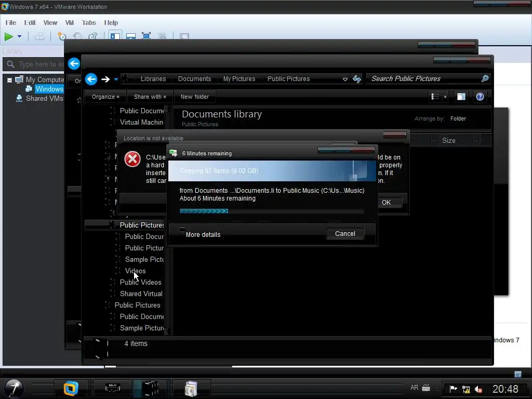The image size is (532, 399).
Task: Change the view with the views icon
Action: coord(435,97)
